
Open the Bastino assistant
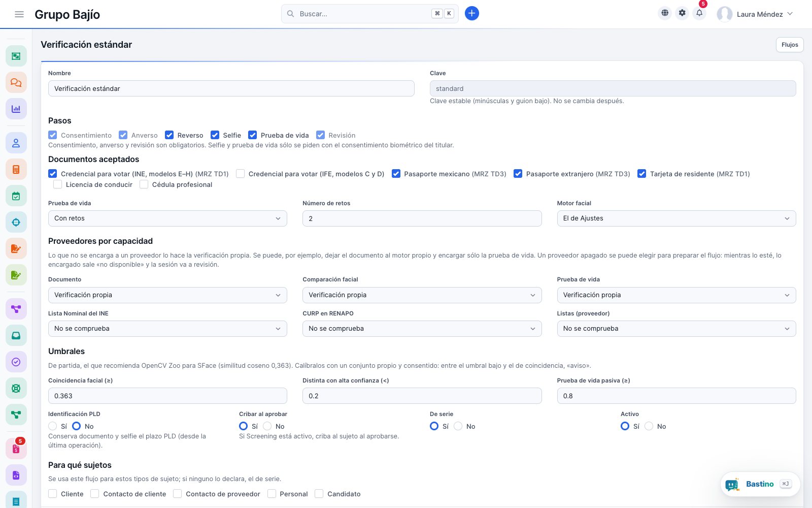(760, 484)
